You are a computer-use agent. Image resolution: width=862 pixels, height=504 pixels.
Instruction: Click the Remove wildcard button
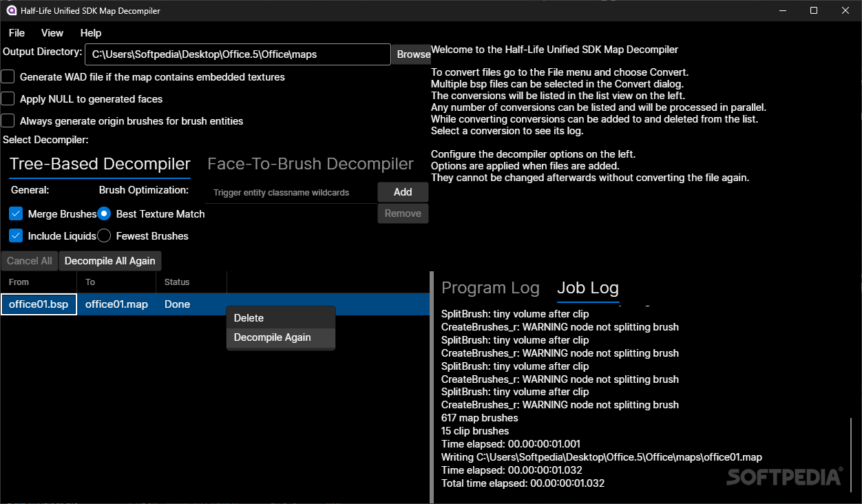pos(403,213)
